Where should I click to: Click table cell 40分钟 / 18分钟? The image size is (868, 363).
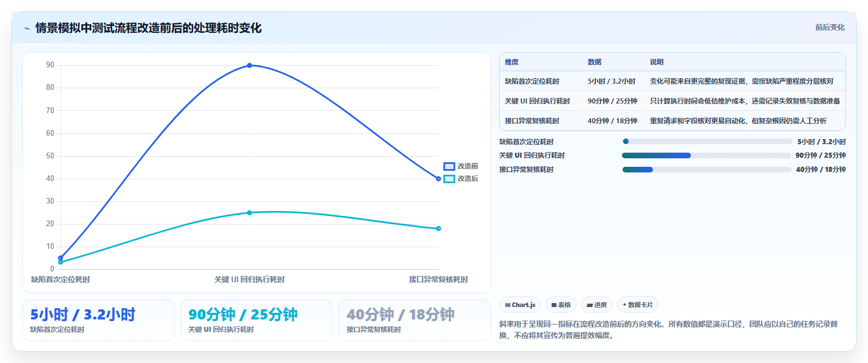point(613,121)
